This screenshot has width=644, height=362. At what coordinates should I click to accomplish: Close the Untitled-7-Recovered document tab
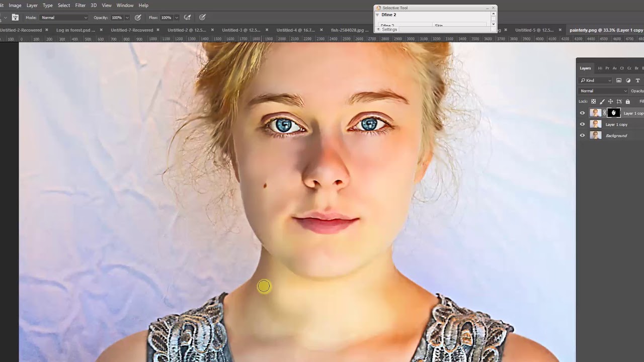pyautogui.click(x=158, y=30)
